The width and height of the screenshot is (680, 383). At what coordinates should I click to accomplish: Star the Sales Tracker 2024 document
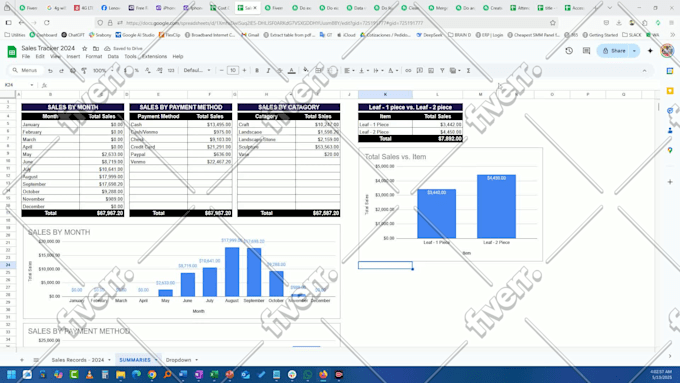[85, 49]
